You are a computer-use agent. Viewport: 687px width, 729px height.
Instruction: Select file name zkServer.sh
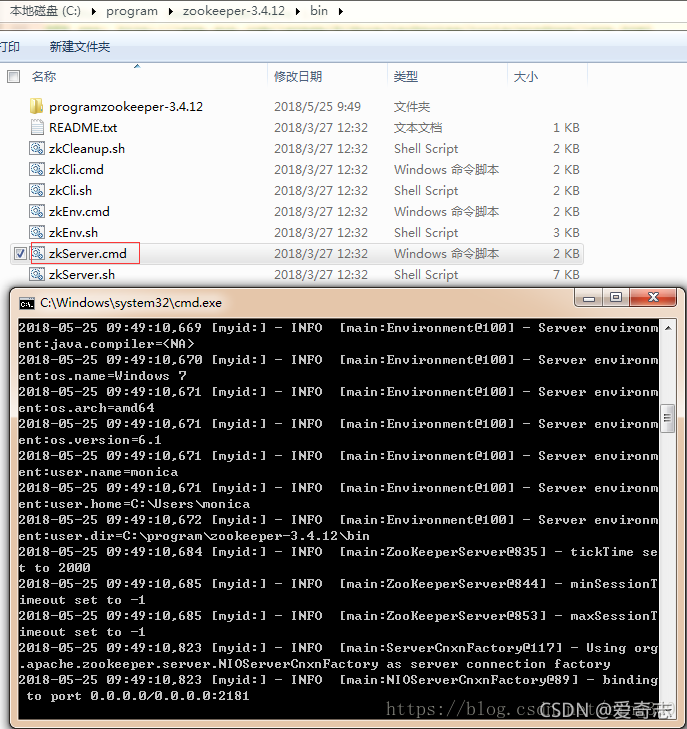click(82, 275)
